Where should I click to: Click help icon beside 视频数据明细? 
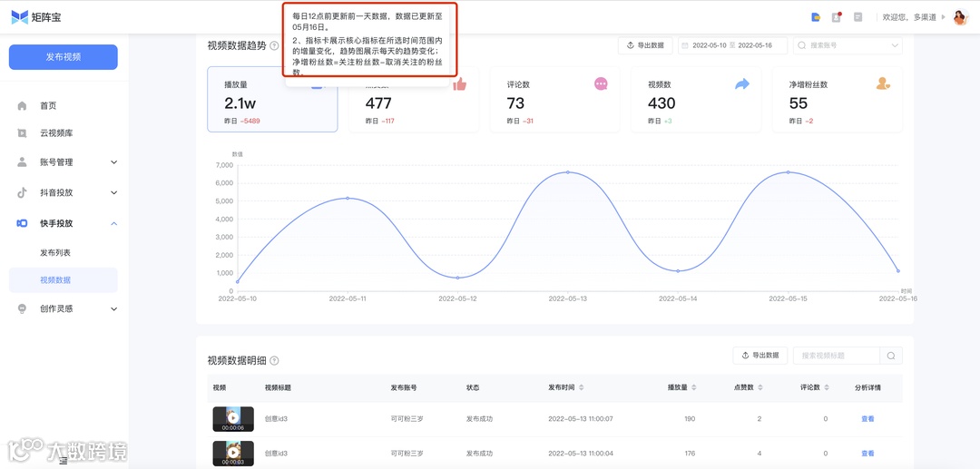pos(274,360)
